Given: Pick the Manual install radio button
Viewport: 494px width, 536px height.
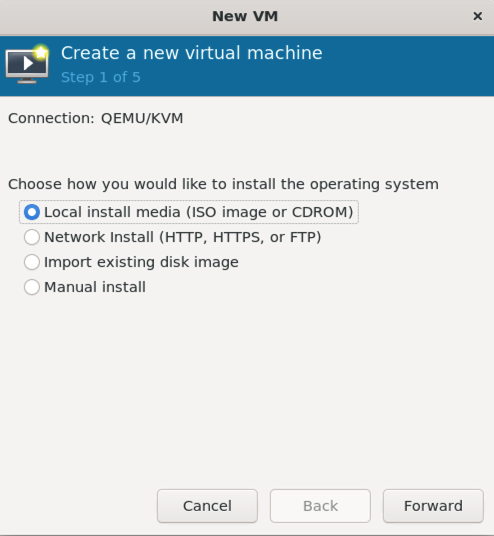Looking at the screenshot, I should pyautogui.click(x=32, y=287).
